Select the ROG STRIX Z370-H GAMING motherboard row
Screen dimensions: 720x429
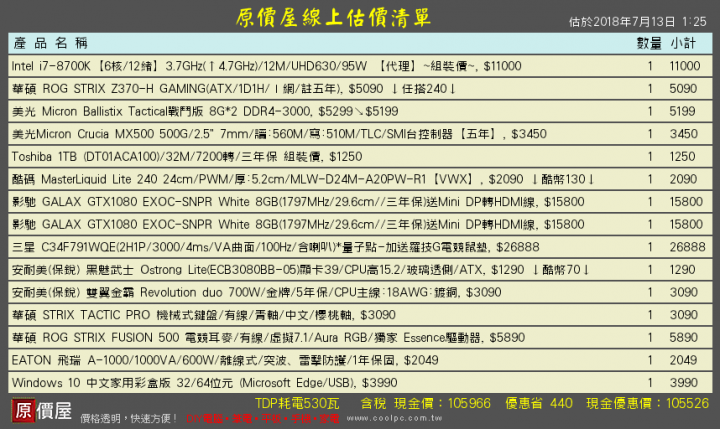360,89
